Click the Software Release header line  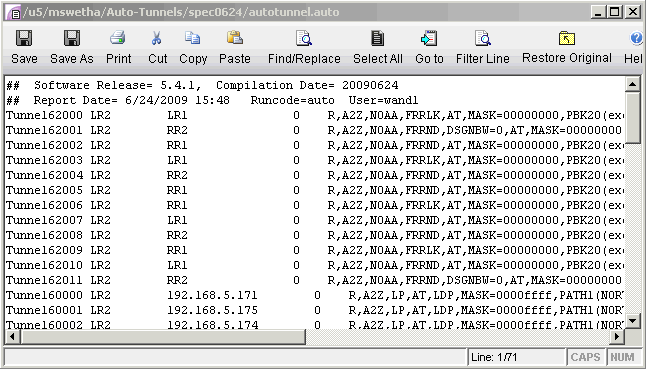coord(202,85)
